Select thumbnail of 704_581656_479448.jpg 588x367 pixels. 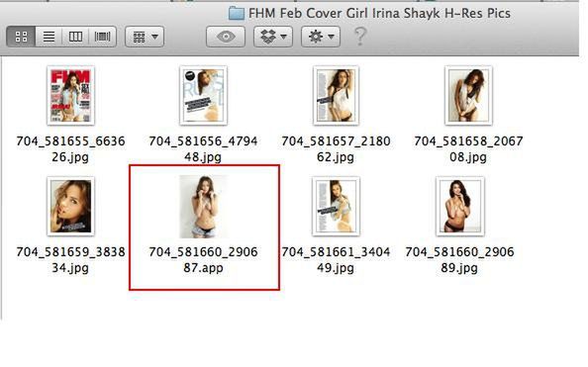(203, 95)
